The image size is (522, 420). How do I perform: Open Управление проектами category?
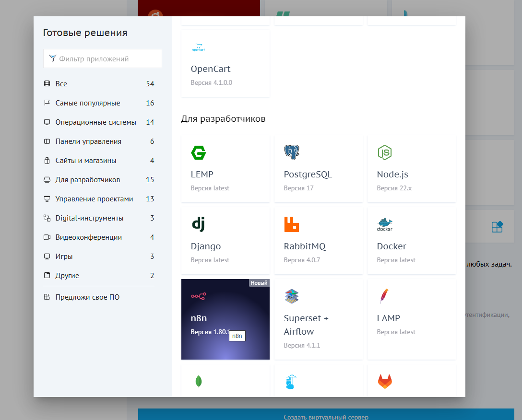click(x=99, y=199)
